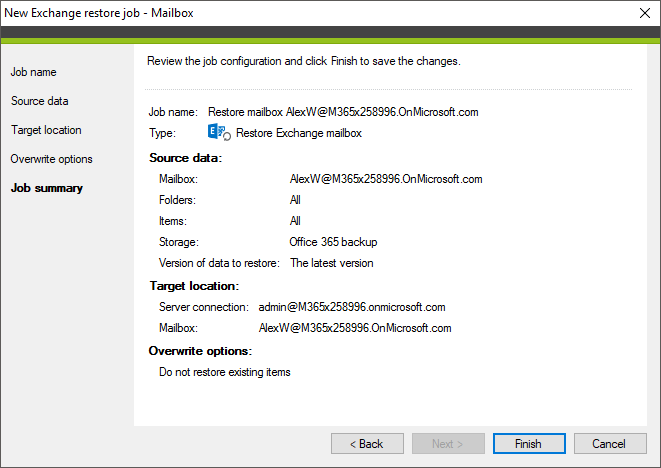This screenshot has width=661, height=468.
Task: Click the Target location mailbox address
Action: pos(355,328)
